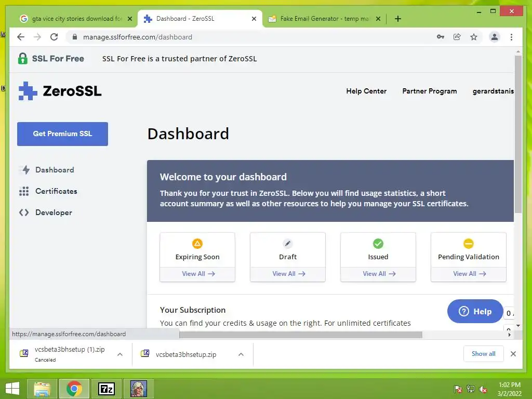Click the horizontal scrollbar right arrow
532x399 pixels.
pos(509,335)
